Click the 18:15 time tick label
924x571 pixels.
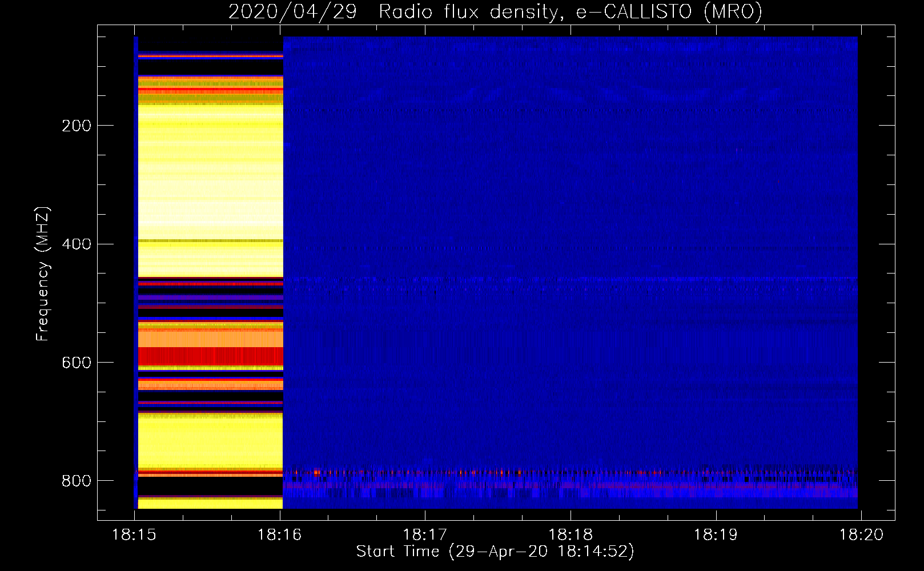point(134,535)
